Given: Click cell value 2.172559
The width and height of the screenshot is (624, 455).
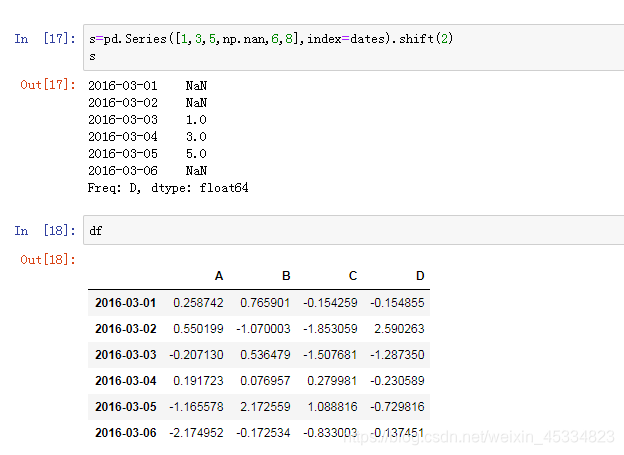Looking at the screenshot, I should tap(265, 407).
